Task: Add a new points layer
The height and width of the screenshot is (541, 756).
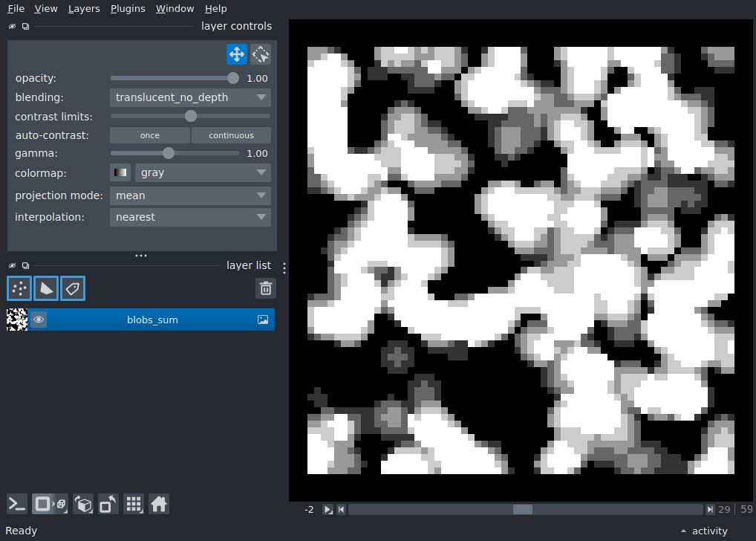Action: coord(19,288)
